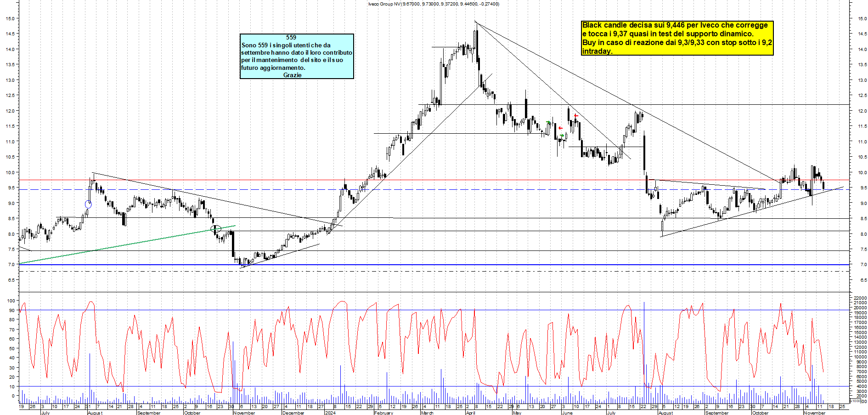Click the '13000' volume scale label
The height and width of the screenshot is (415, 868).
pyautogui.click(x=860, y=342)
